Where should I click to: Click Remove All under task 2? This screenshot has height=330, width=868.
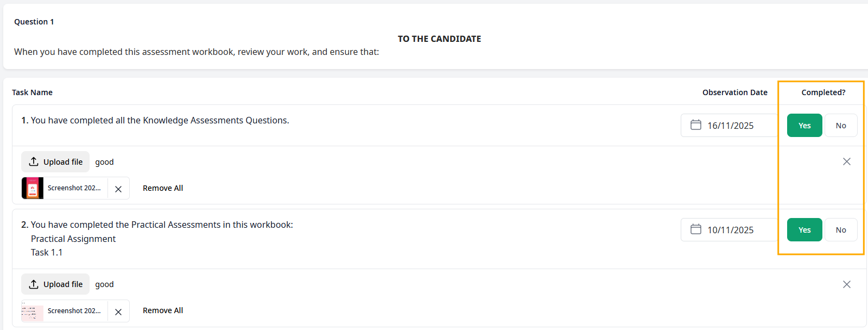tap(163, 310)
